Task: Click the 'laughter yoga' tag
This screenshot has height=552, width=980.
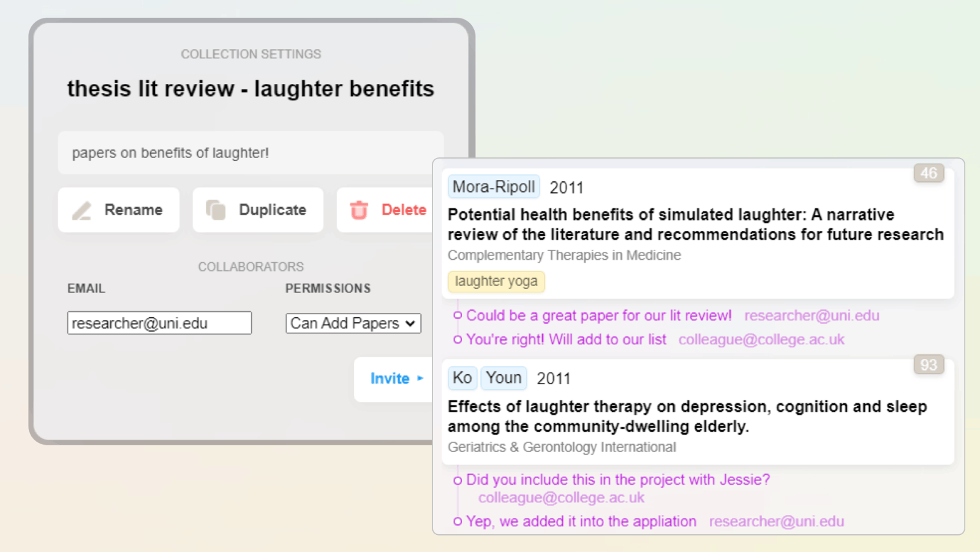Action: tap(496, 281)
